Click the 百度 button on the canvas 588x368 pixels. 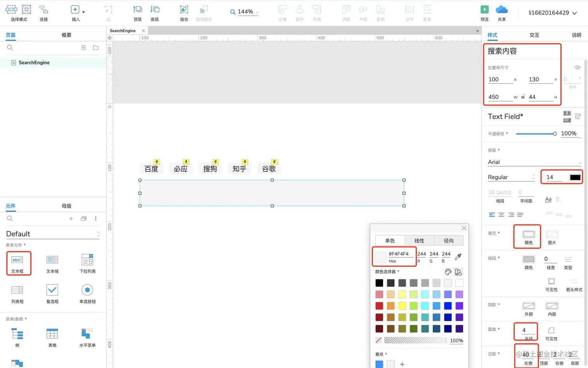pos(151,169)
